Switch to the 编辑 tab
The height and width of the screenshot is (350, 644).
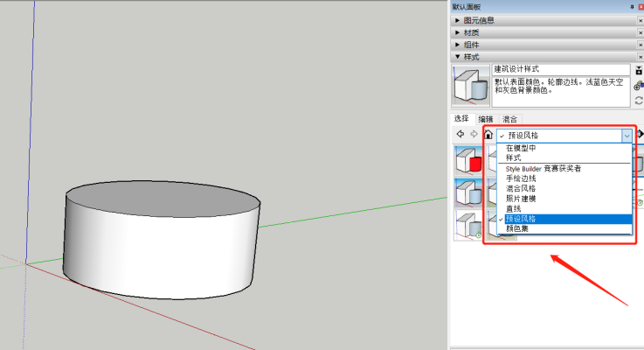point(486,119)
